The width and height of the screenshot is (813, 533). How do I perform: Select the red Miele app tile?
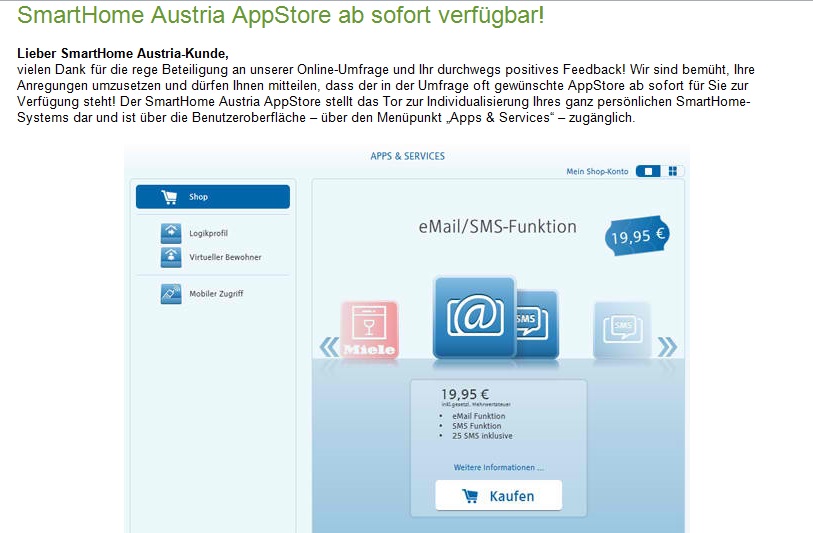369,329
